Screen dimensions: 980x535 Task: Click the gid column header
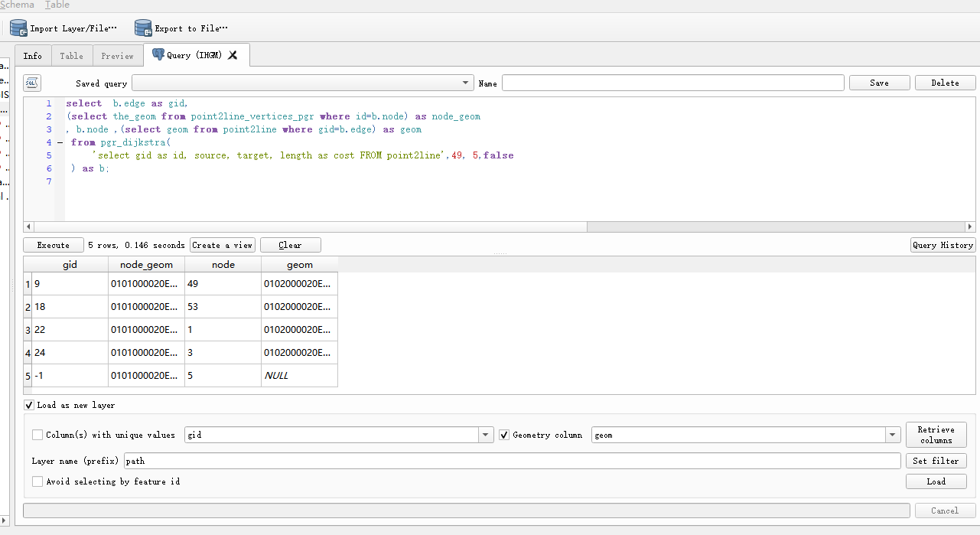tap(70, 264)
